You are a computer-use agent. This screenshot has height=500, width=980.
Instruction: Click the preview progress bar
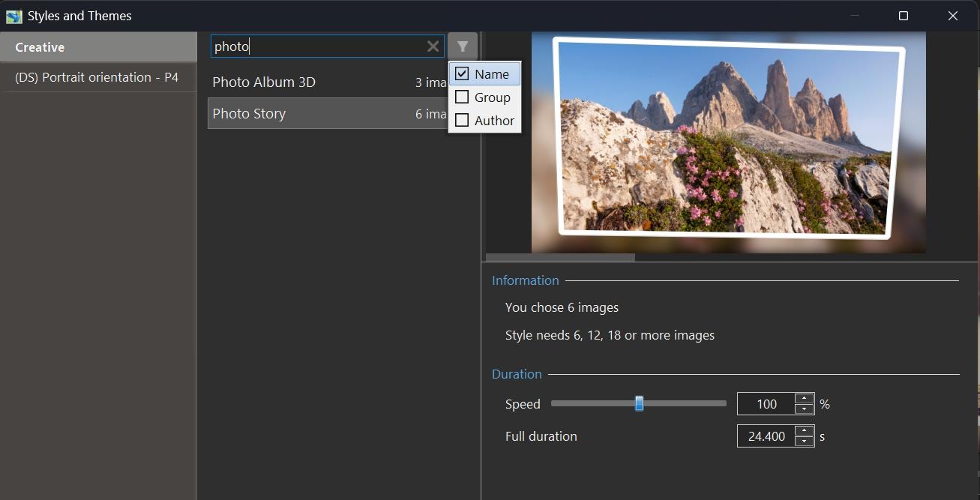561,257
